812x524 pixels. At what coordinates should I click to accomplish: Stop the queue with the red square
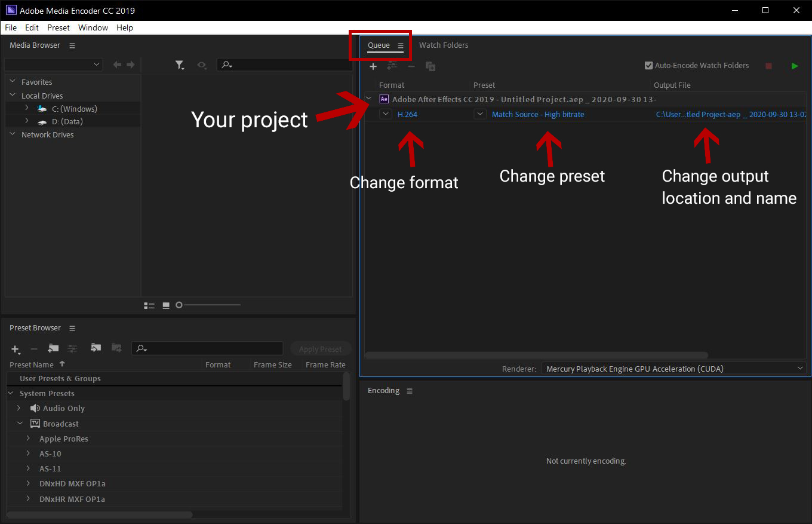click(768, 66)
